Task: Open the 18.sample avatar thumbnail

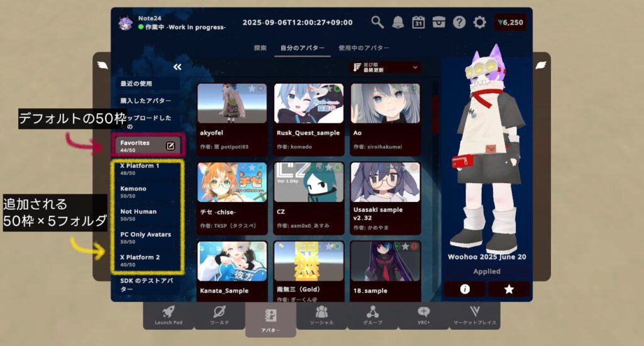Action: pyautogui.click(x=386, y=261)
